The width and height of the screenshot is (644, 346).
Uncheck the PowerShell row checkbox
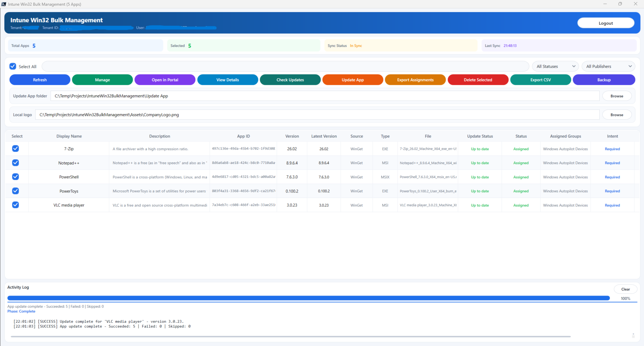click(15, 177)
